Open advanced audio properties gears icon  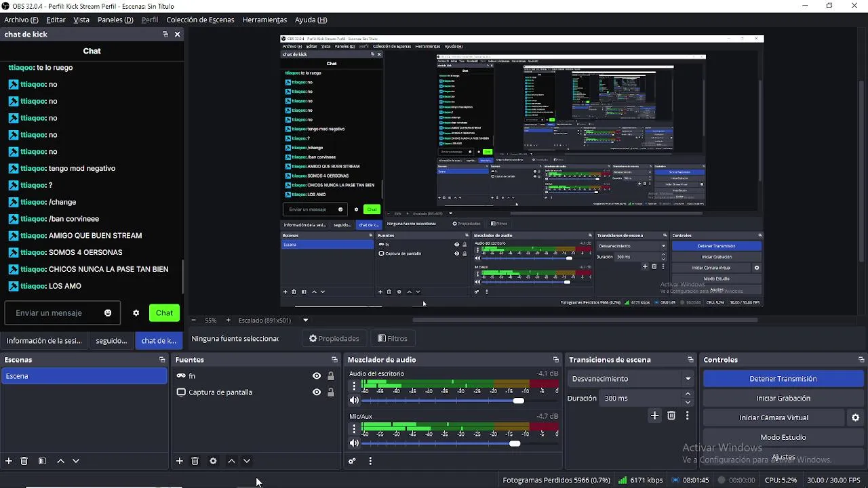pos(352,461)
